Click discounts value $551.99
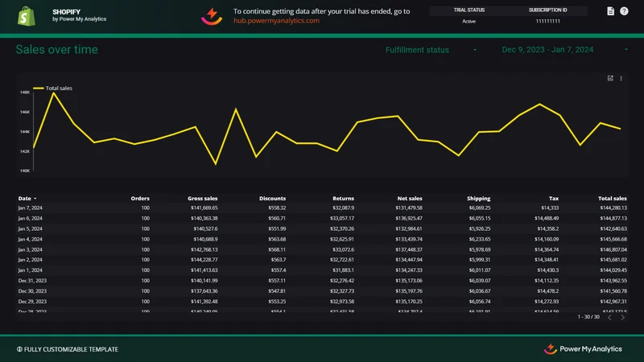Screen dimensions: 644x362 [x=277, y=228]
